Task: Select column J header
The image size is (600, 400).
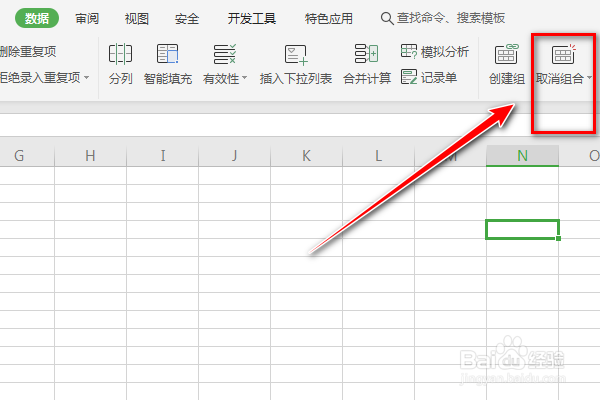Action: 235,156
